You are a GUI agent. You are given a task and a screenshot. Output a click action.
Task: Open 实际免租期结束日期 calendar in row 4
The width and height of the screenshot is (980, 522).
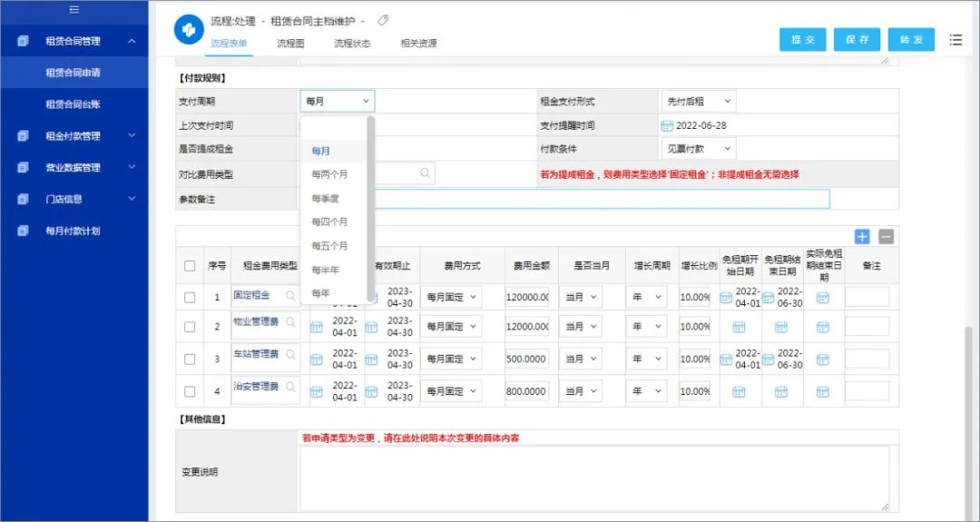822,391
